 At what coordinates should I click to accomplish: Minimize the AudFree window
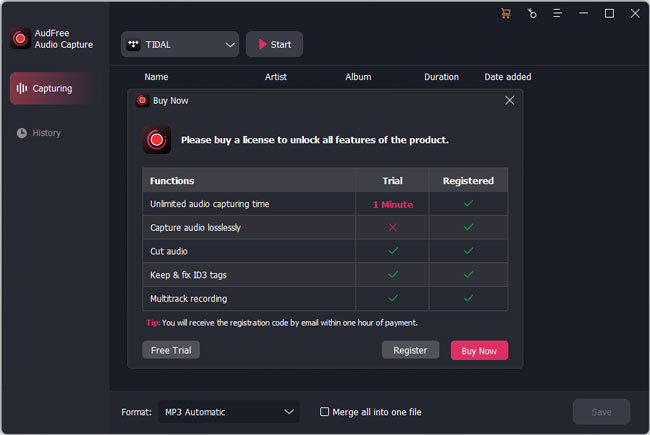tap(583, 14)
